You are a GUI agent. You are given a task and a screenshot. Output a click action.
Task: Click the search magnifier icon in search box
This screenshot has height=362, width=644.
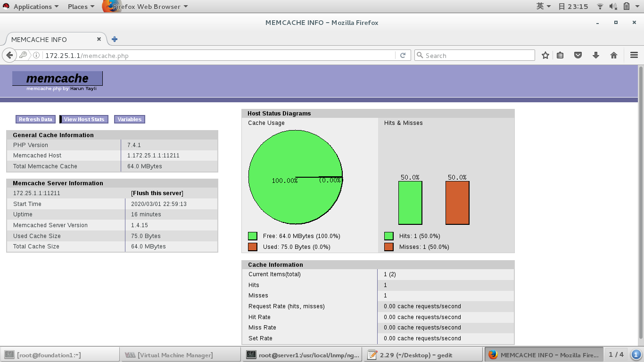[420, 55]
